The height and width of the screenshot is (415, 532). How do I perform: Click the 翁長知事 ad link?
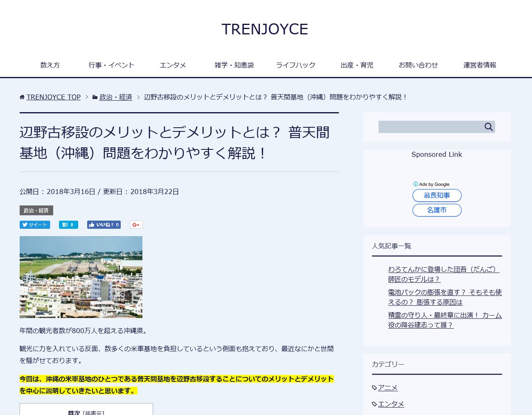pos(437,196)
